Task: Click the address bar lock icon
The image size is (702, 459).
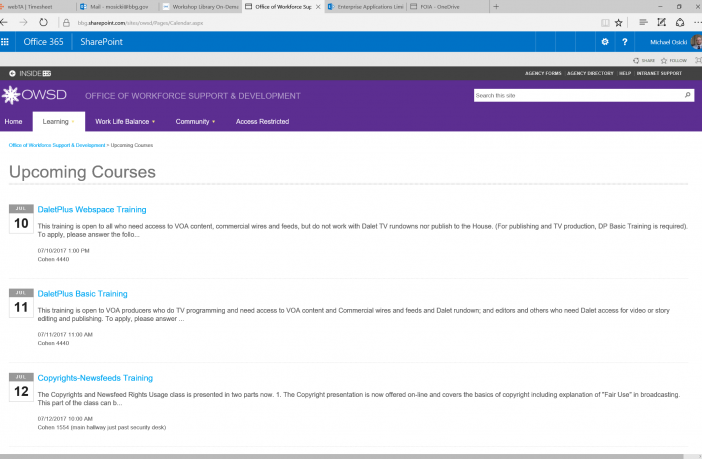Action: point(66,23)
